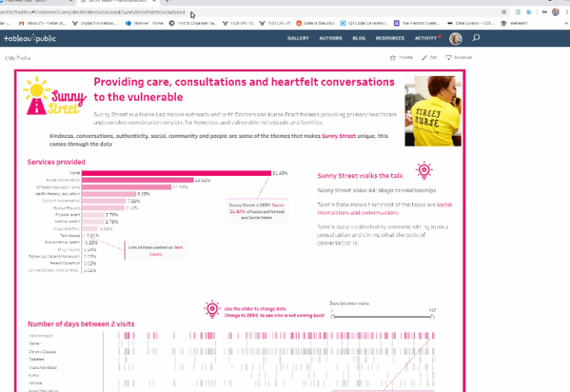Bookmark page with browser star icon
Screen dimensions: 570x392
click(x=504, y=12)
